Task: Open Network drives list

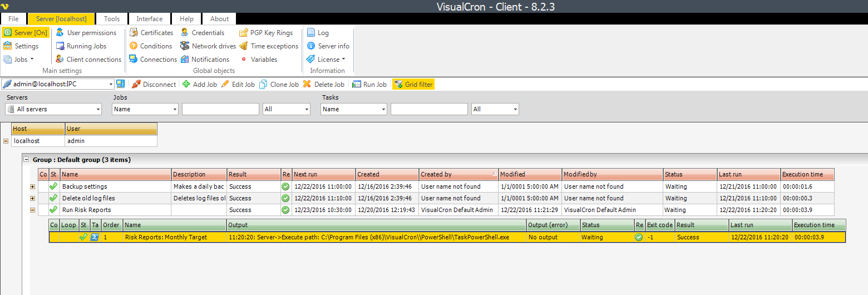Action: pos(208,46)
